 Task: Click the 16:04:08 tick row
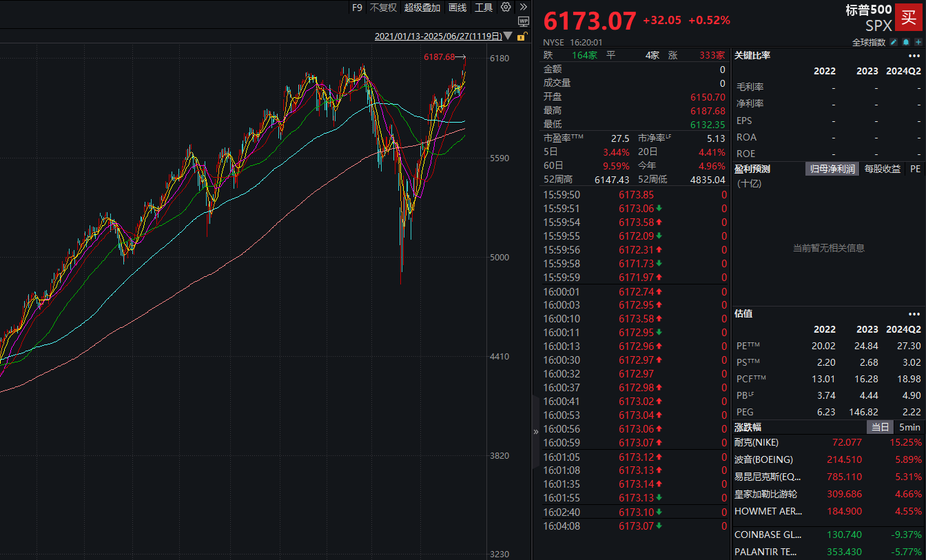click(x=635, y=526)
